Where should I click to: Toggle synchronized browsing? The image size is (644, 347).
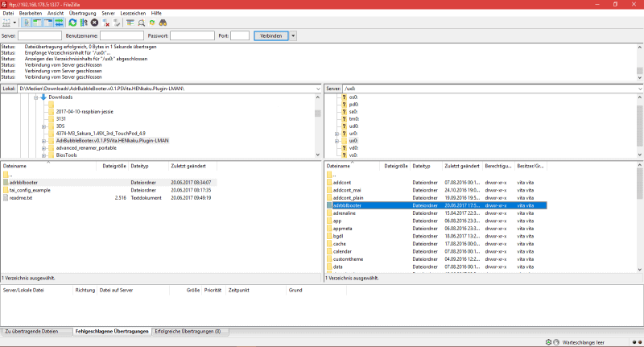point(152,23)
